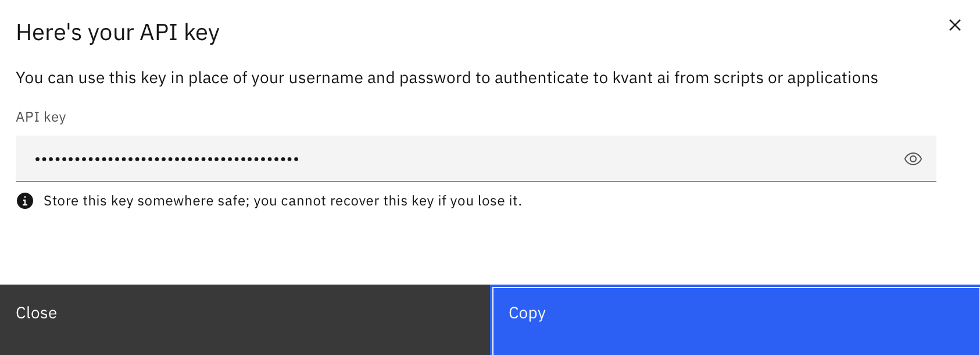The width and height of the screenshot is (980, 355).
Task: Click the API key field label
Action: tap(41, 116)
